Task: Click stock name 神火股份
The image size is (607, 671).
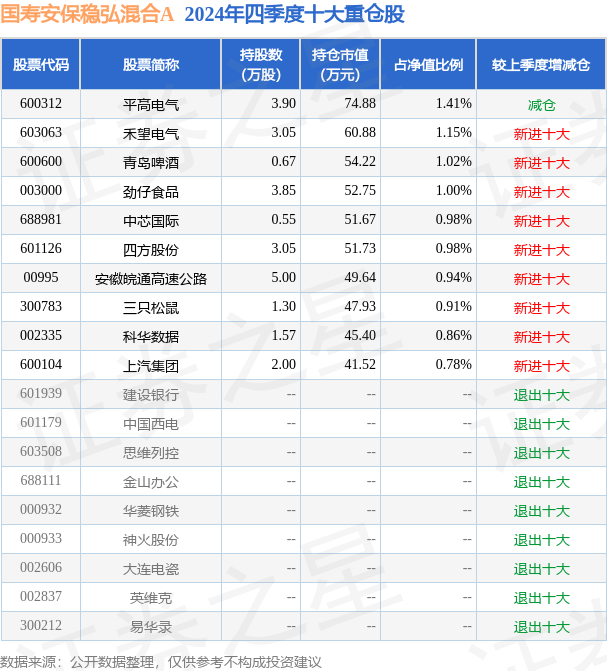Action: 151,541
